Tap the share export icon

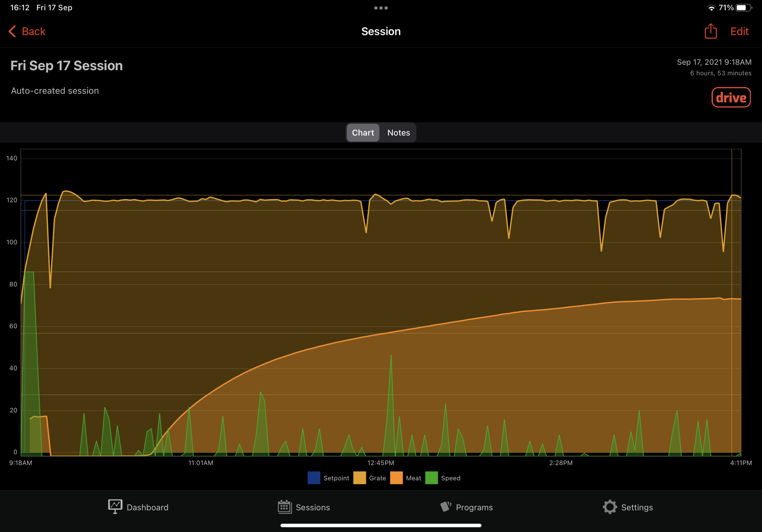pos(710,31)
